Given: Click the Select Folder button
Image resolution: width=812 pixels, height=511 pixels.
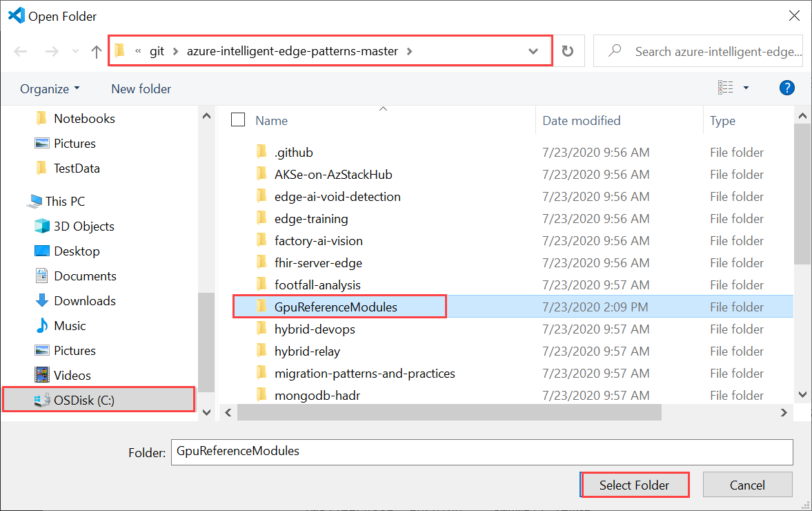Looking at the screenshot, I should (x=635, y=485).
